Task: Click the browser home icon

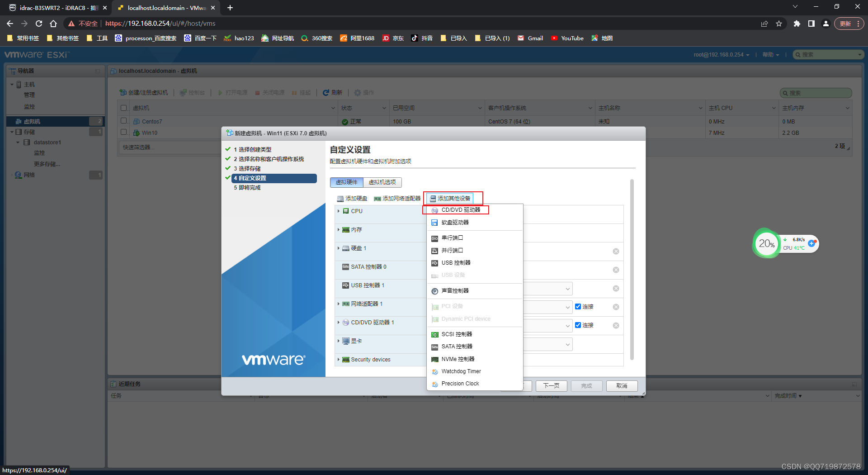Action: coord(53,24)
